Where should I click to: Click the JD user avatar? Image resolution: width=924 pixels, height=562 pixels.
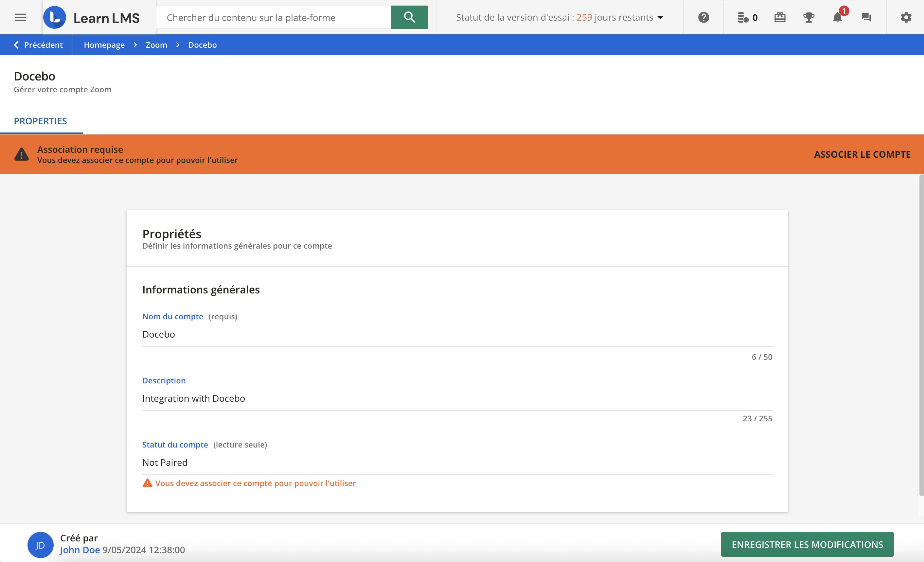pos(40,545)
